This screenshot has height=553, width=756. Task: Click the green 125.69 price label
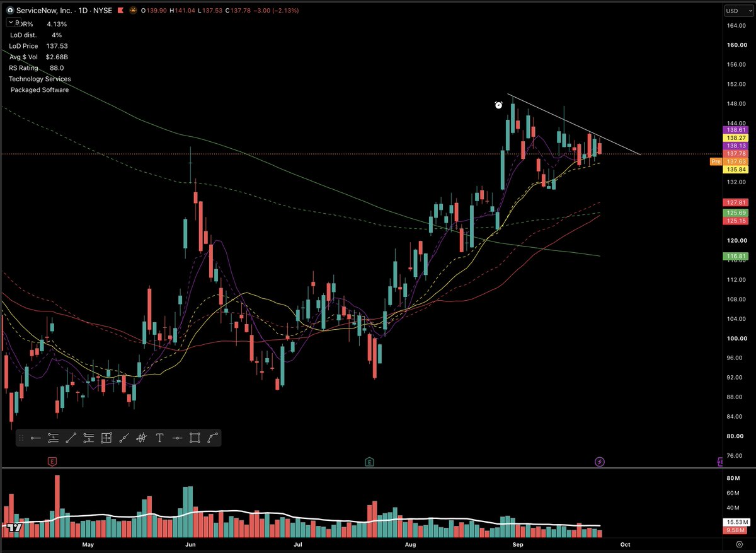pyautogui.click(x=736, y=213)
